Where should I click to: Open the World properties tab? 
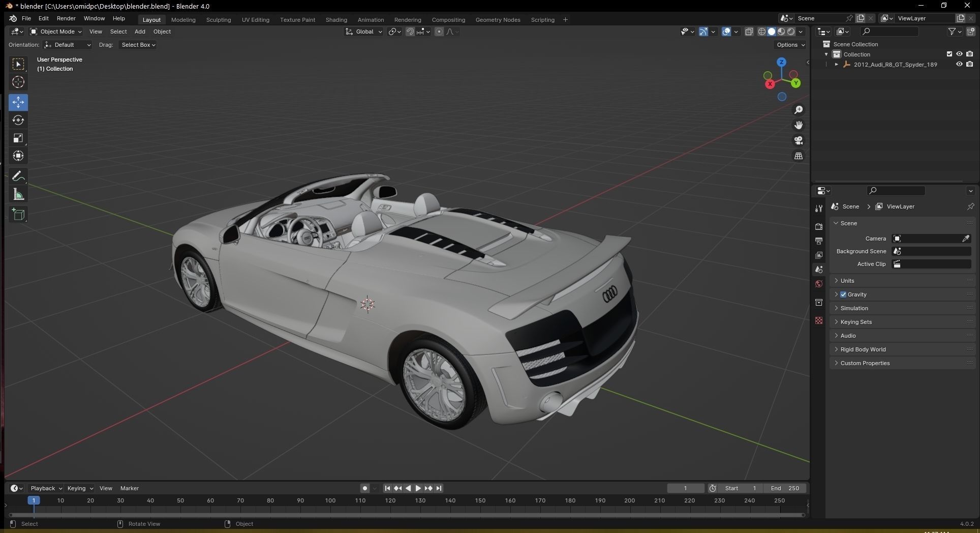(818, 284)
